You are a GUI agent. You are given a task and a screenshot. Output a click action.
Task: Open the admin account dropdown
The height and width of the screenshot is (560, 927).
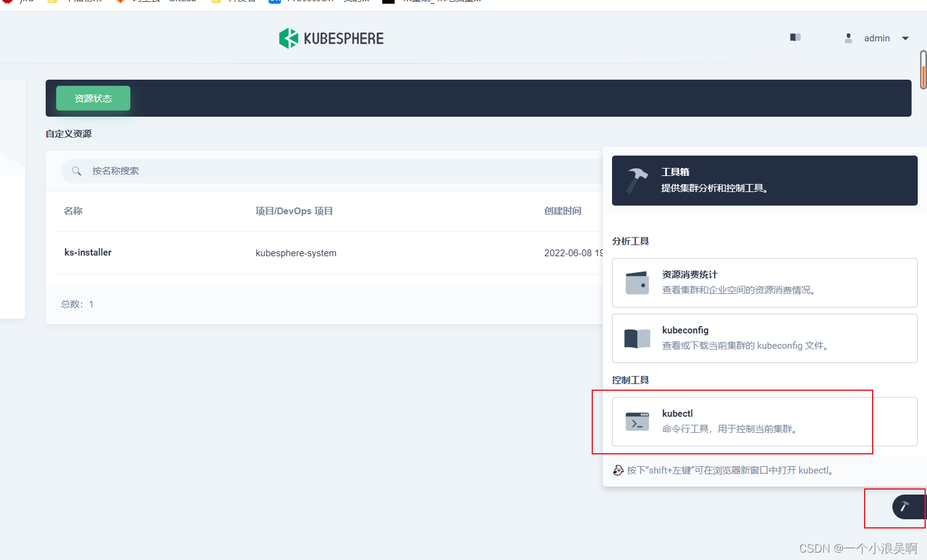[905, 38]
